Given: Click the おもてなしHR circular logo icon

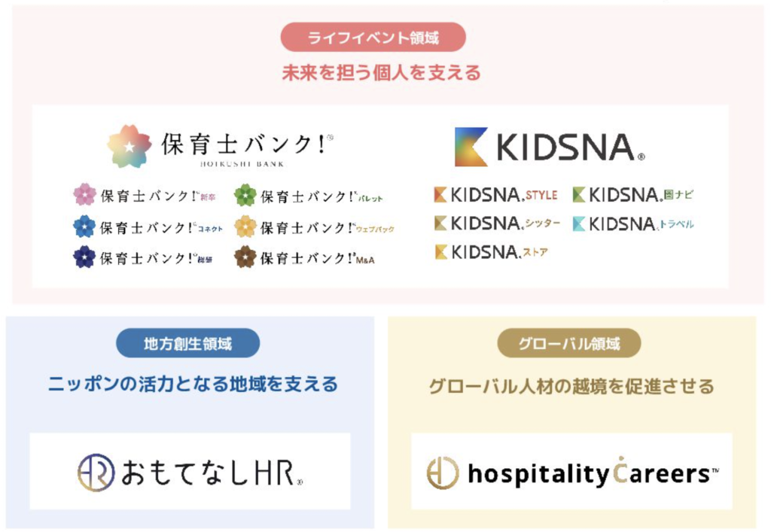Looking at the screenshot, I should coord(96,473).
